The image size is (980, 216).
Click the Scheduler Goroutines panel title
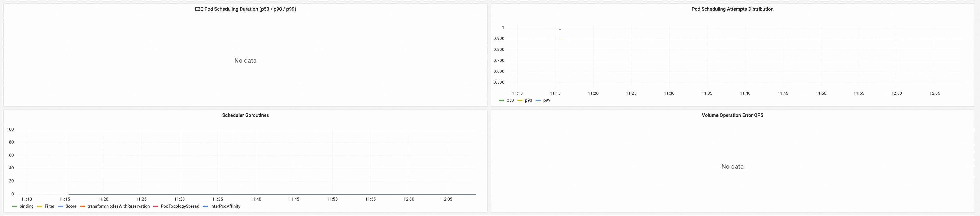pos(245,115)
